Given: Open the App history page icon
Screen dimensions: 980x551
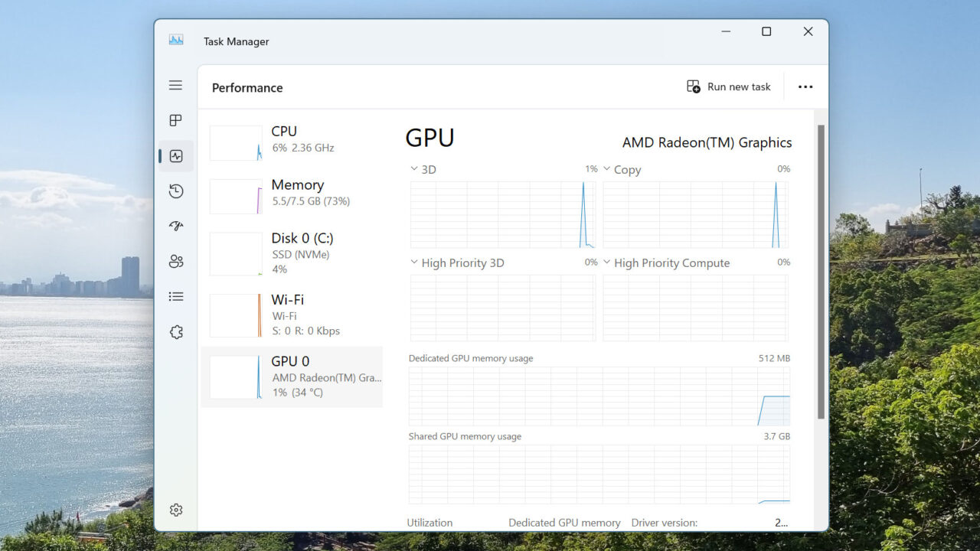Looking at the screenshot, I should pyautogui.click(x=175, y=191).
